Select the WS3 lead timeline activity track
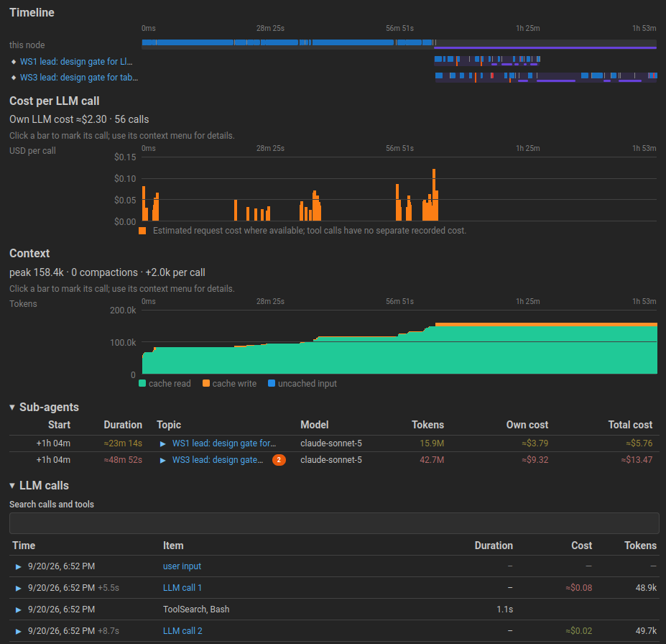666x644 pixels. pos(546,77)
